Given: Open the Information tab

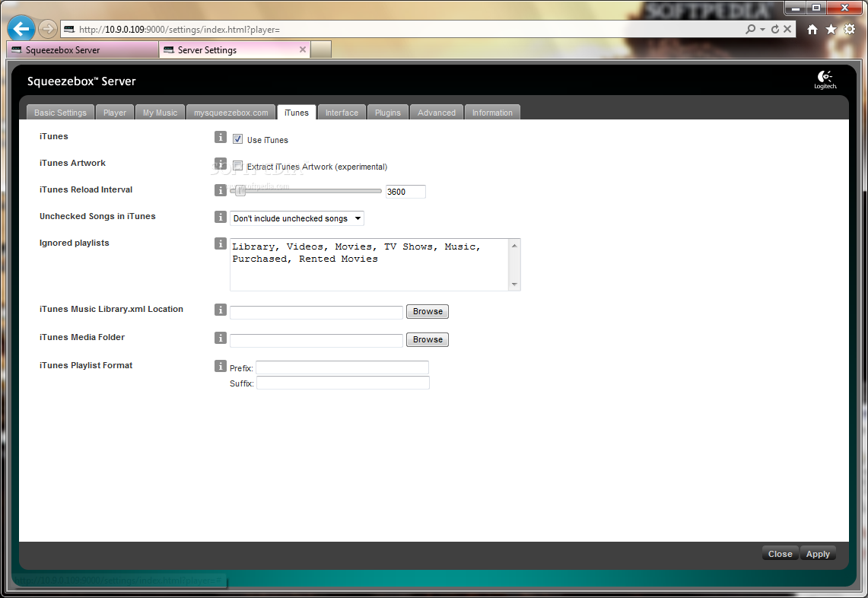Looking at the screenshot, I should click(x=492, y=113).
